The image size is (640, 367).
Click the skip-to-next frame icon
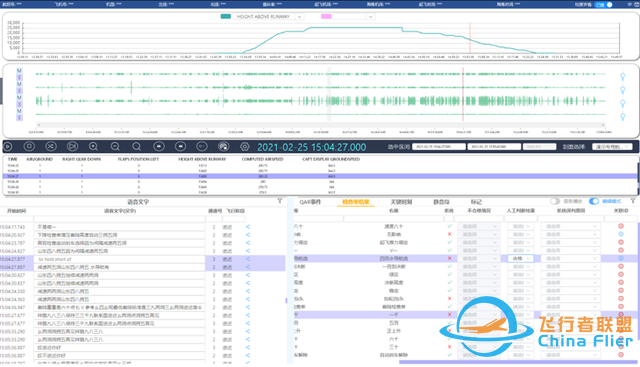(x=72, y=146)
